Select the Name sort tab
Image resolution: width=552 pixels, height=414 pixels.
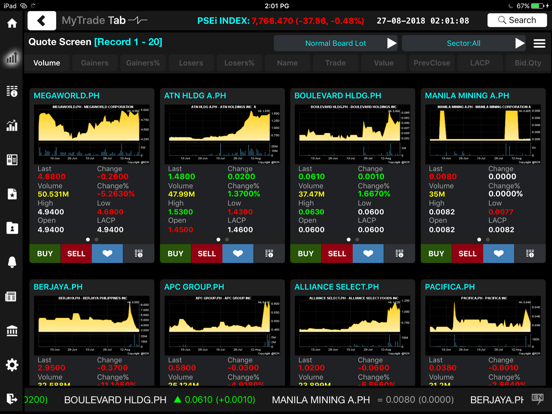tap(287, 63)
